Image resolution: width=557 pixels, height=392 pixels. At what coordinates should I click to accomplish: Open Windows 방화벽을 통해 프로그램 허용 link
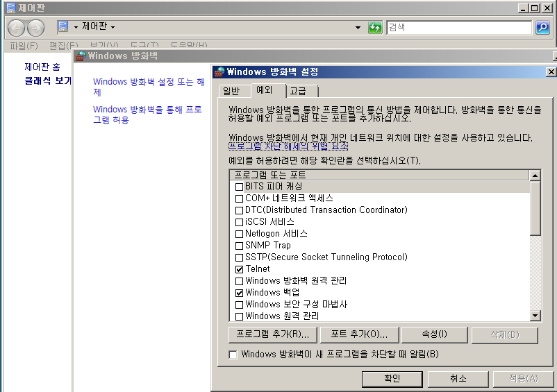[147, 114]
